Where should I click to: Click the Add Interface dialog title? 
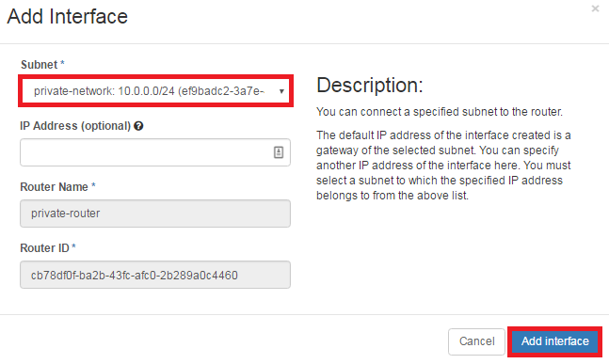pyautogui.click(x=67, y=17)
